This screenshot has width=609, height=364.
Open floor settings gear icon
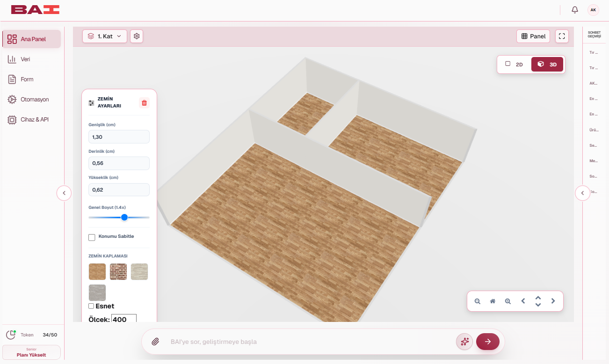(x=137, y=36)
